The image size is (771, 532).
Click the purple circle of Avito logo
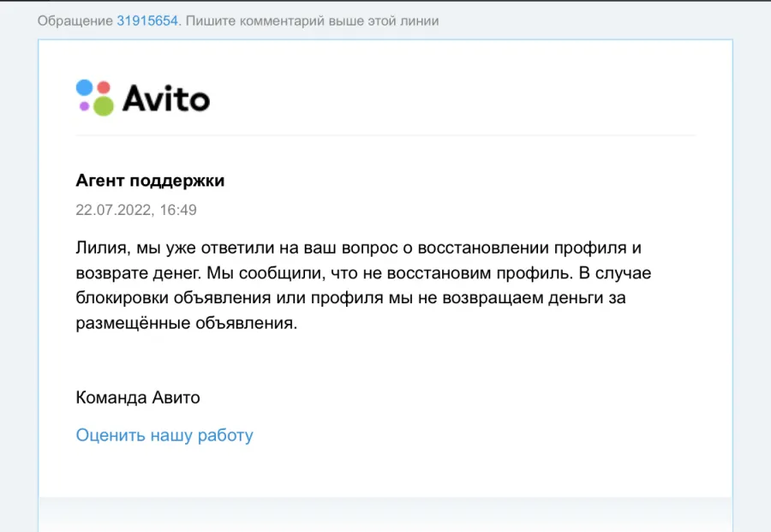pyautogui.click(x=85, y=106)
